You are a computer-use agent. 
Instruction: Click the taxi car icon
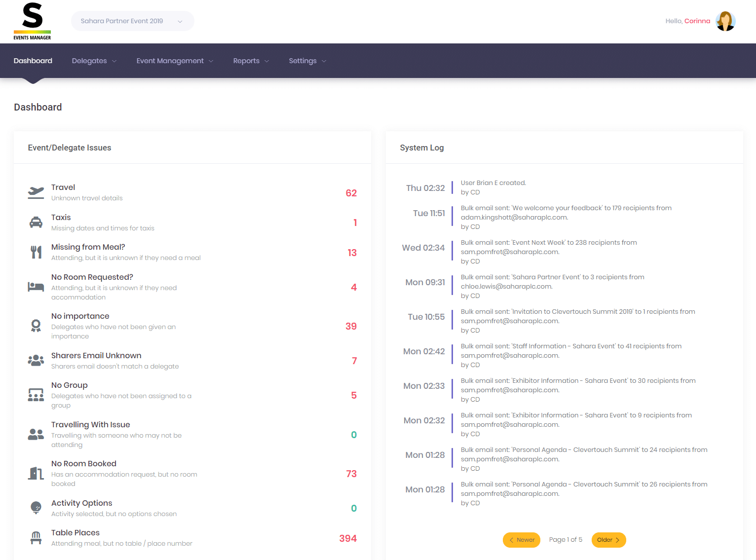(36, 223)
